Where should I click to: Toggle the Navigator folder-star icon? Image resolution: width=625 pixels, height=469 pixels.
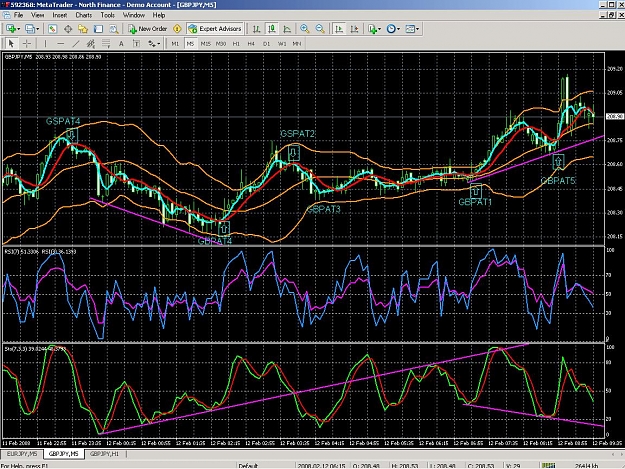[83, 29]
